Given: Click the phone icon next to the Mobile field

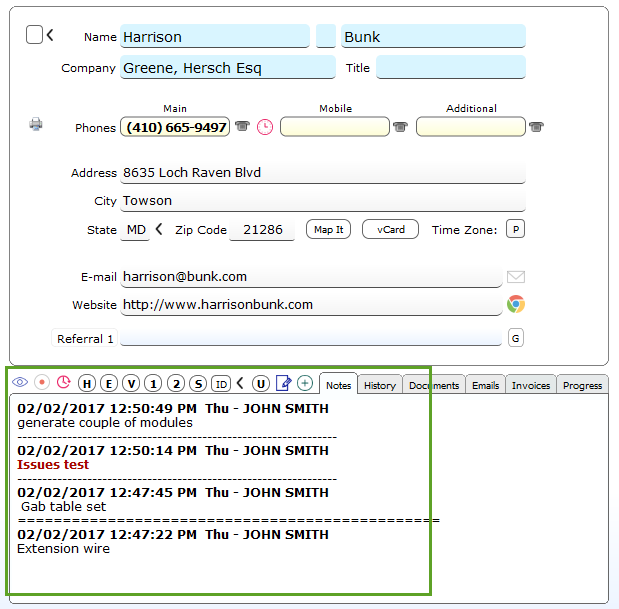Looking at the screenshot, I should tap(401, 127).
